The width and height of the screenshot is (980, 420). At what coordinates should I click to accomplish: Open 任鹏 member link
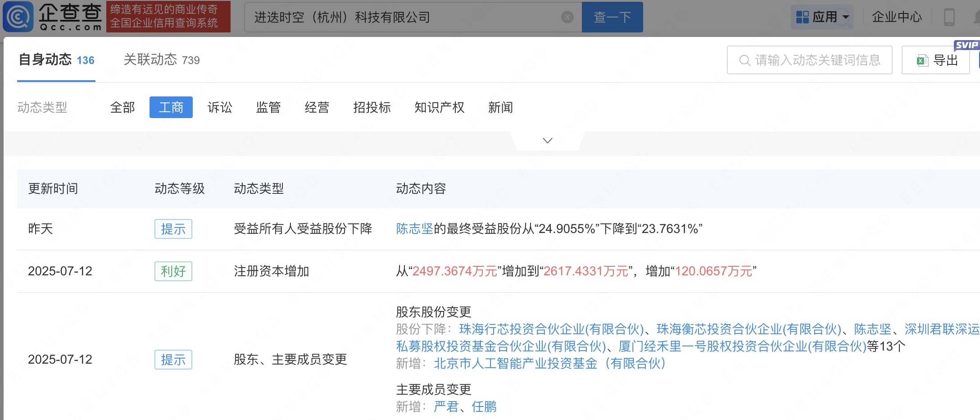click(484, 407)
